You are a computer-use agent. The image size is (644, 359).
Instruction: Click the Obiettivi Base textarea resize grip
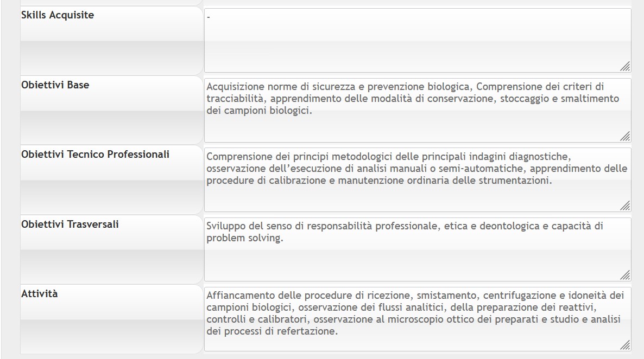coord(625,136)
